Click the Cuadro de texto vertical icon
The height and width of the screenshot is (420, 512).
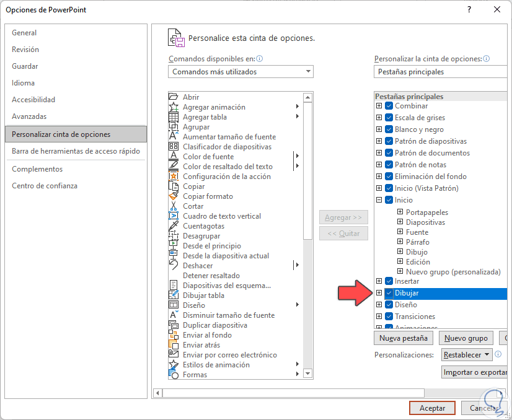(x=174, y=216)
